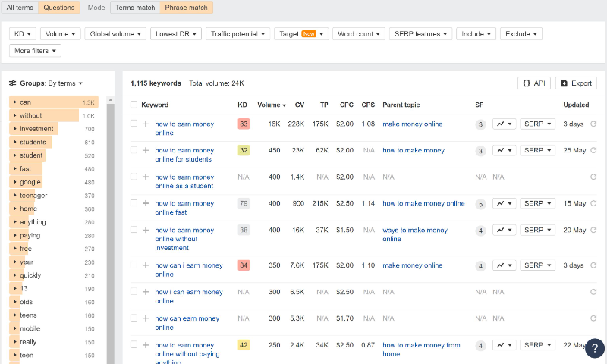Viewport: 607px width, 364px height.
Task: Open the 'make money online' parent topic link
Action: point(412,124)
